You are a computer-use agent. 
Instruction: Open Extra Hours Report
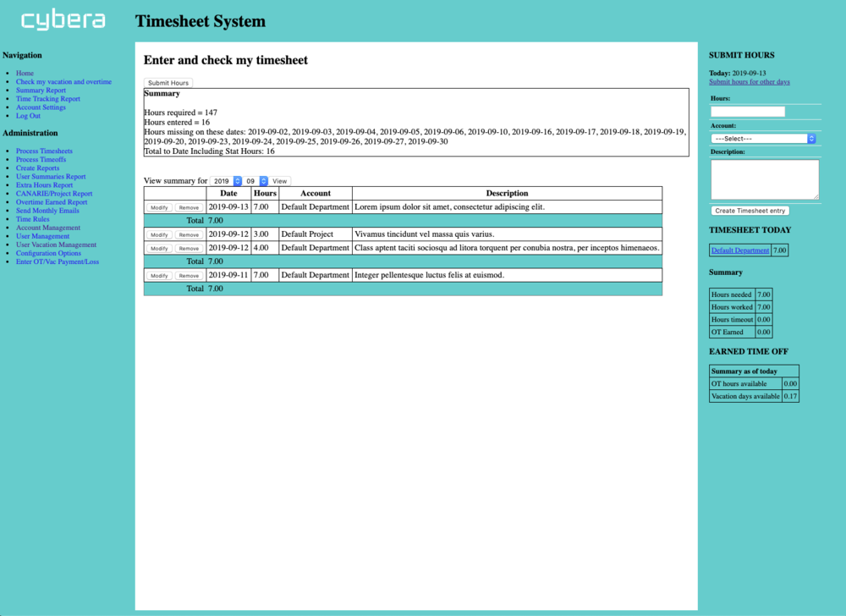(44, 185)
